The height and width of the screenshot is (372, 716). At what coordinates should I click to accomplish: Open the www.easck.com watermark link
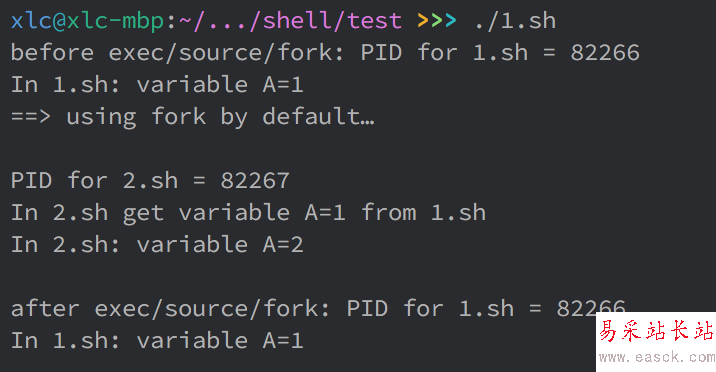tap(657, 356)
